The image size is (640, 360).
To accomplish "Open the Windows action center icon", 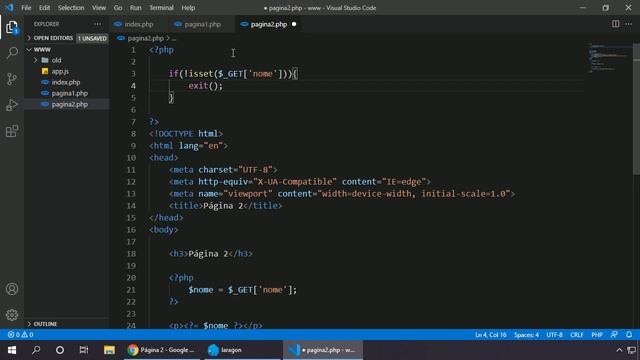I will (x=631, y=350).
